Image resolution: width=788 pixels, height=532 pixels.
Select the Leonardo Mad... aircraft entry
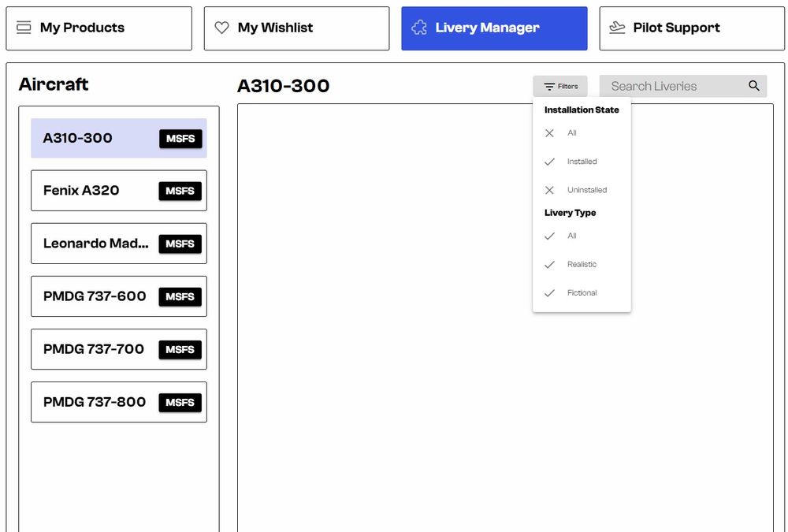pos(95,244)
